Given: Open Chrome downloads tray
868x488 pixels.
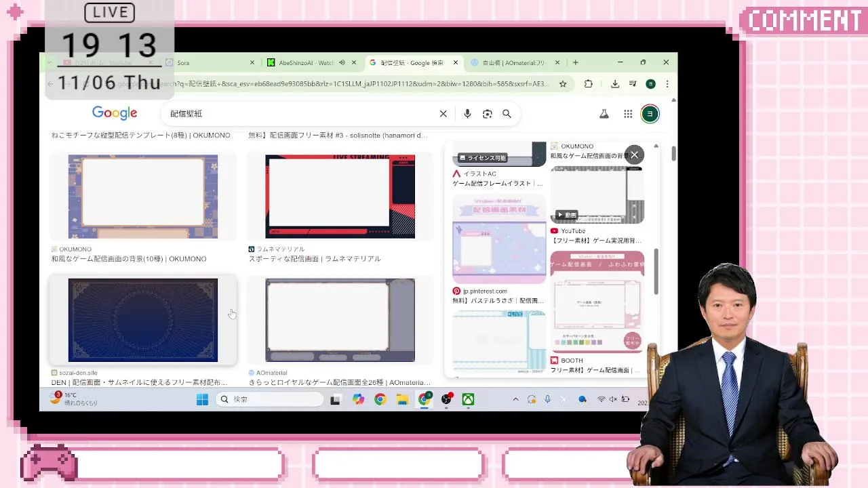Looking at the screenshot, I should (x=615, y=84).
